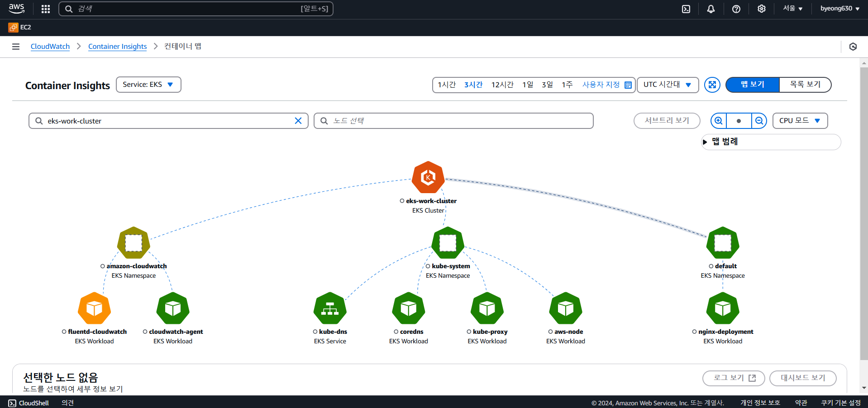The image size is (868, 408).
Task: Open the help question mark menu
Action: 736,9
